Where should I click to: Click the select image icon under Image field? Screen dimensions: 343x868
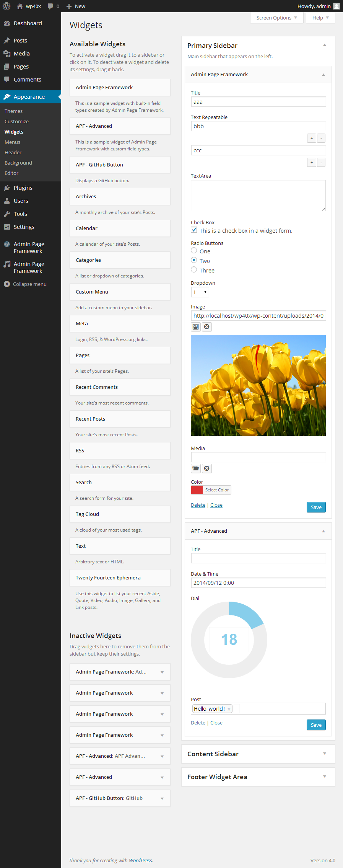[x=196, y=327]
